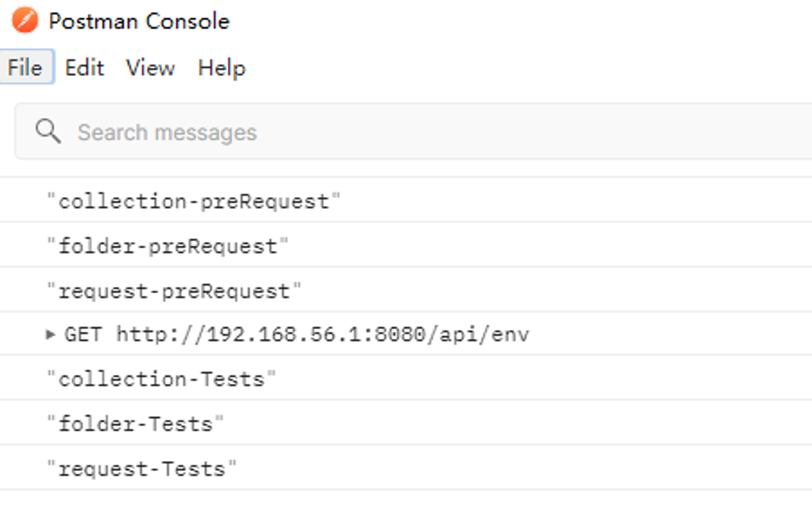Select the "request-preRequest" log line
Viewport: 812px width, 528px height.
(406, 290)
